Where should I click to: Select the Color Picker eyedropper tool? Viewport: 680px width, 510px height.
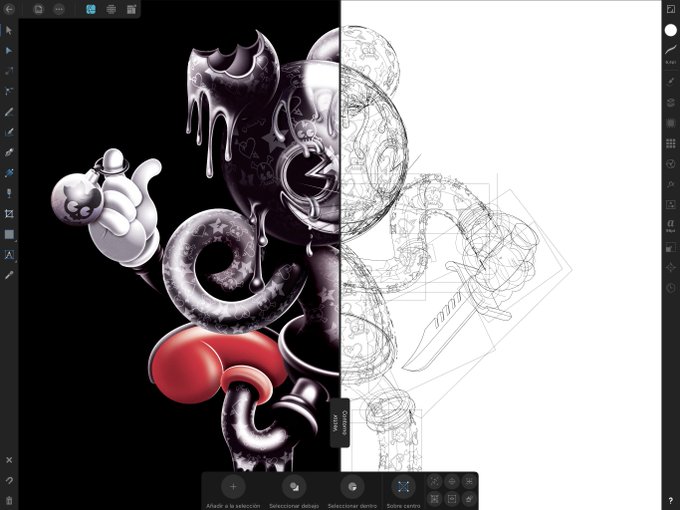(x=9, y=275)
